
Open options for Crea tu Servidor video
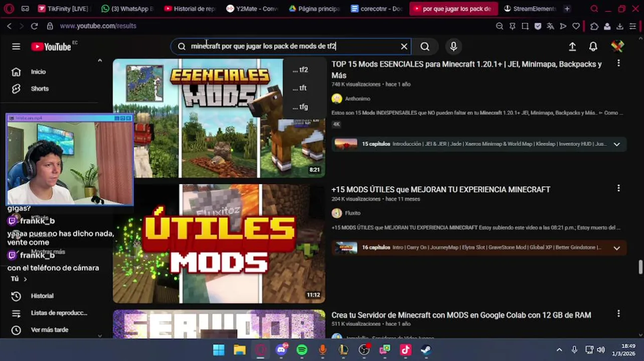coord(618,313)
